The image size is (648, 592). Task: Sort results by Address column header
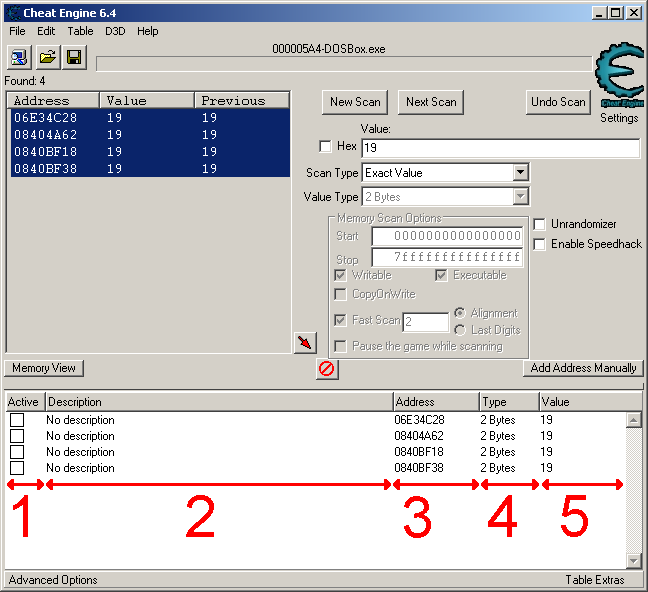coord(53,100)
